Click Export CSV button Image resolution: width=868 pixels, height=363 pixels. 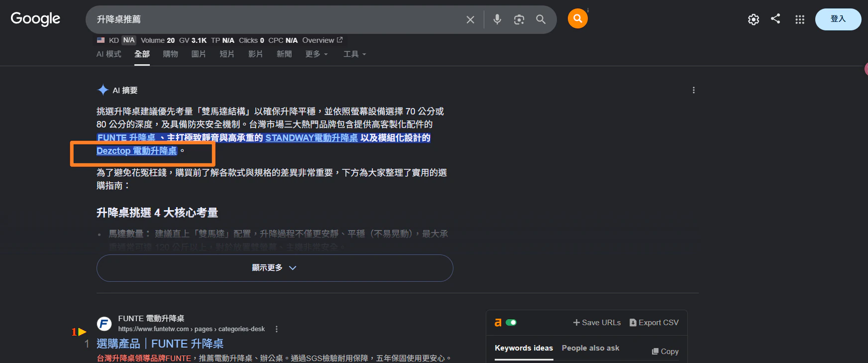click(654, 323)
